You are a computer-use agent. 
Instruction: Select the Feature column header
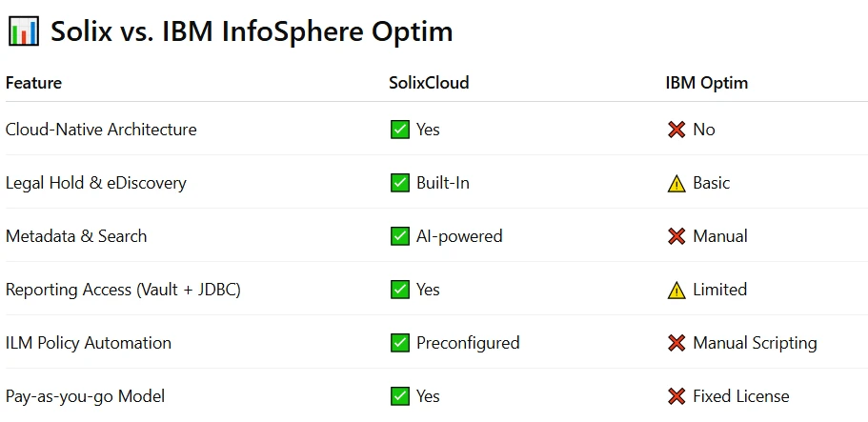(x=33, y=83)
